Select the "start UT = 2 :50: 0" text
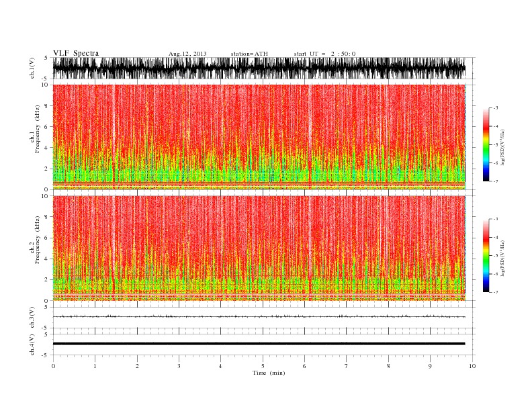 (x=324, y=54)
